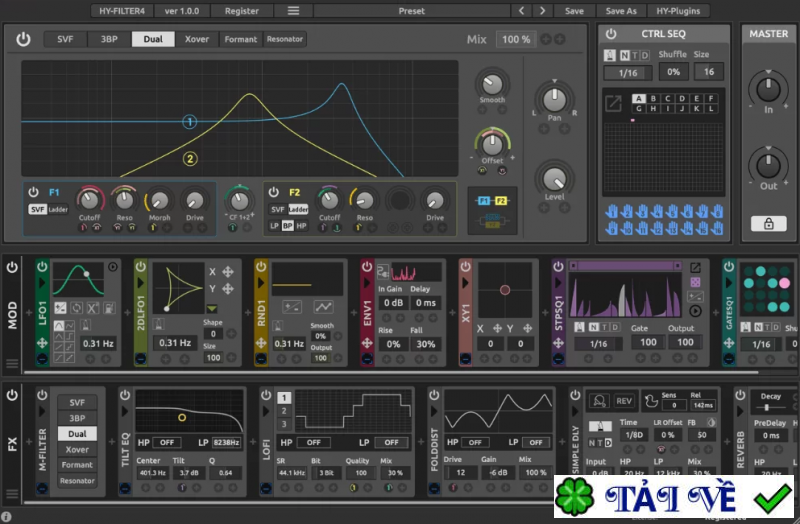Click the master lock icon
Viewport: 800px width, 524px height.
tap(768, 224)
